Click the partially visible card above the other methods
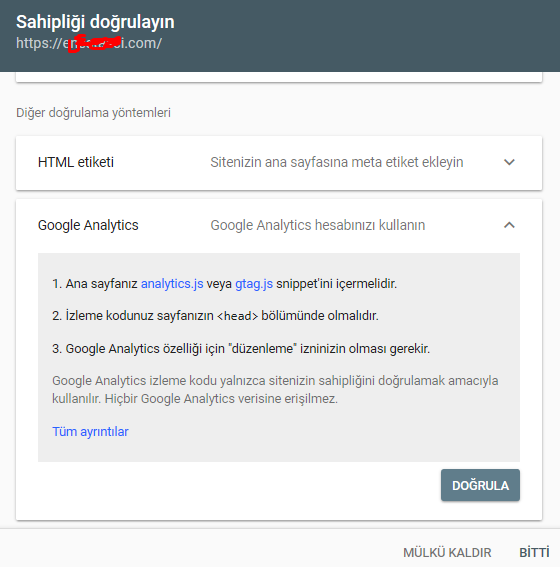This screenshot has width=560, height=567. click(x=279, y=77)
